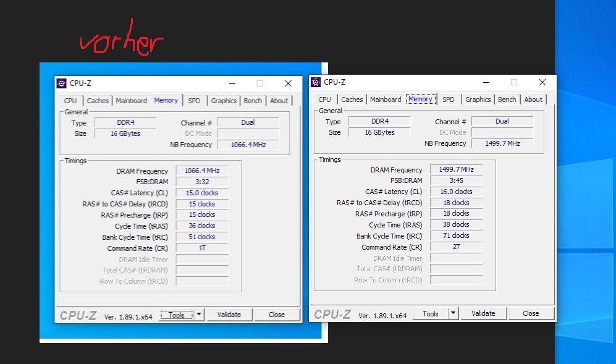Click the 3:45 FSB:DRAM value

click(456, 180)
